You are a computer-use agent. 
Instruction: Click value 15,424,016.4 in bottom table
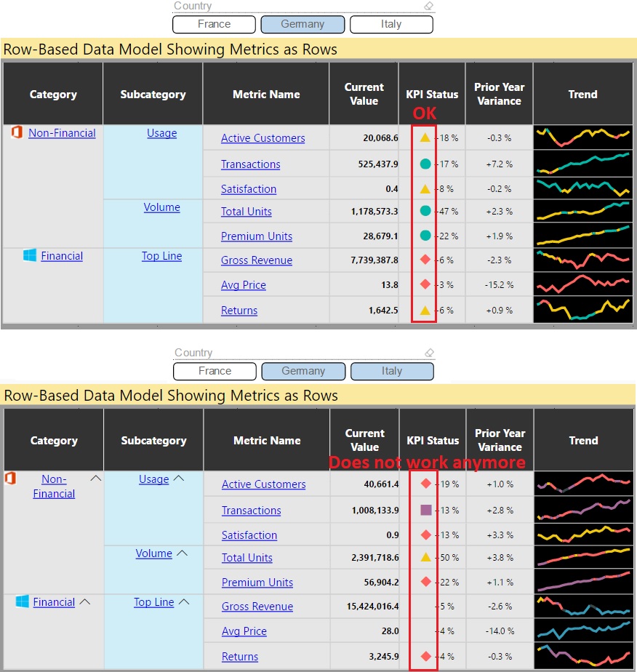point(373,607)
